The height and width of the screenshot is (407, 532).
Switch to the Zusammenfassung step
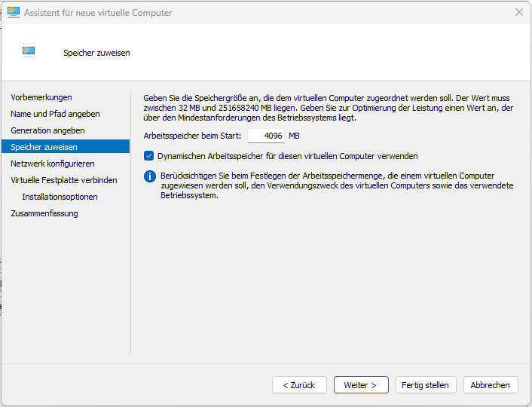pyautogui.click(x=44, y=213)
